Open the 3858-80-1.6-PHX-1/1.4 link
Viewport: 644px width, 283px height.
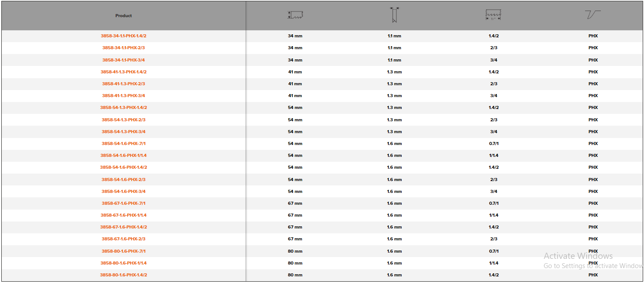point(124,263)
